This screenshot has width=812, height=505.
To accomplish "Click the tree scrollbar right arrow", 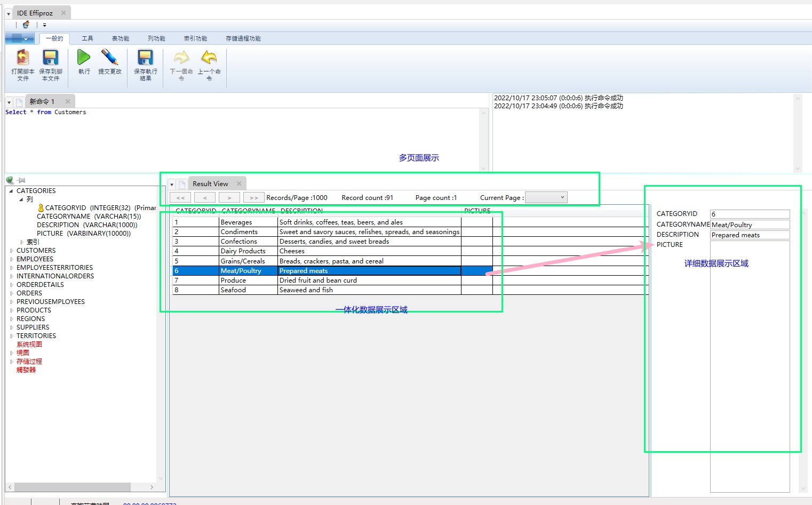I will pos(152,487).
